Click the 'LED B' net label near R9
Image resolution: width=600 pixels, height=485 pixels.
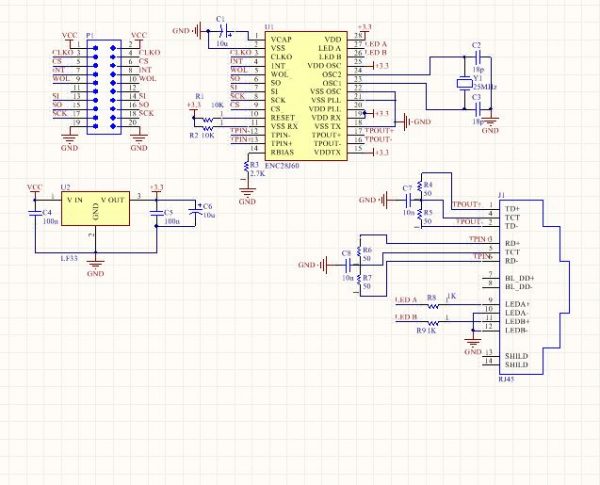(x=406, y=317)
